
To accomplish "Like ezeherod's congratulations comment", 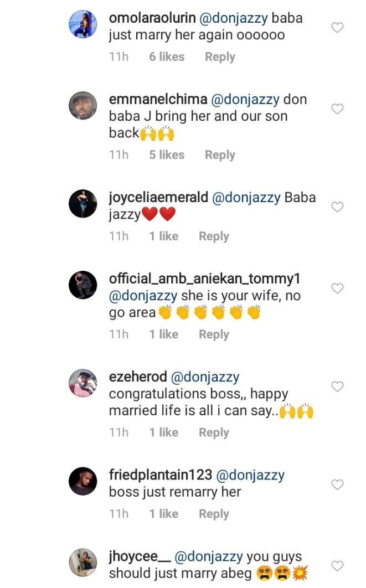I will 337,386.
